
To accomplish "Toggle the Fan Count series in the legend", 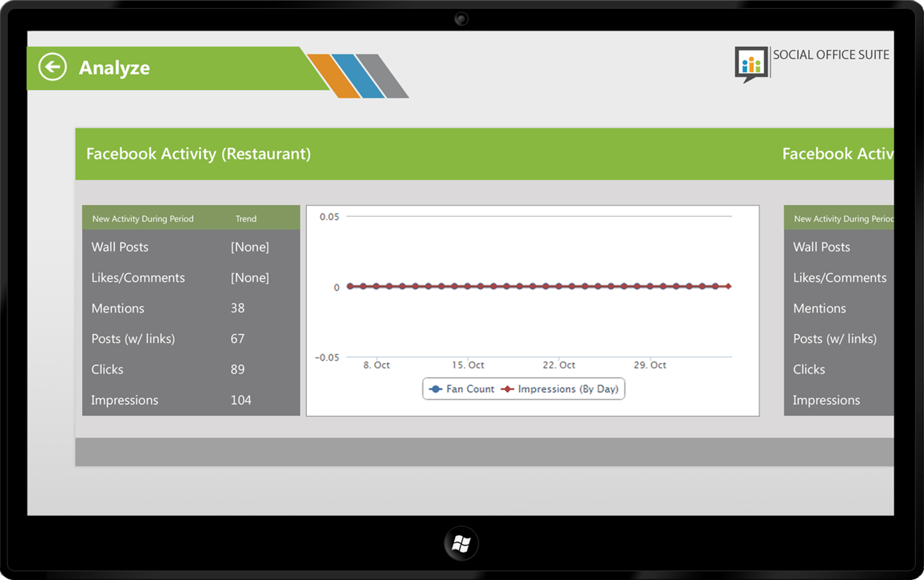I will pyautogui.click(x=462, y=388).
